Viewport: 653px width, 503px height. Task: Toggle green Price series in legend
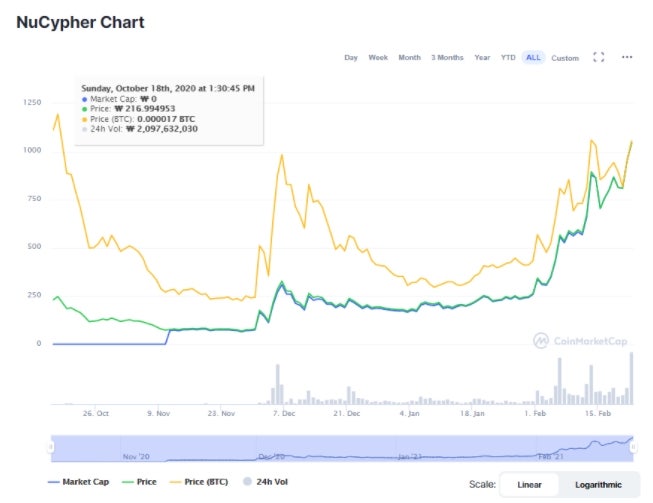[139, 482]
